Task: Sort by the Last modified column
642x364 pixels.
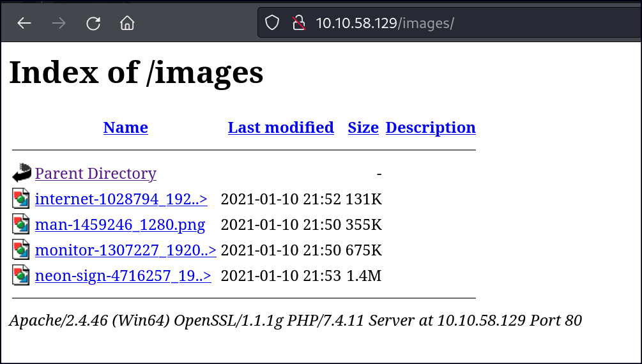Action: click(280, 128)
